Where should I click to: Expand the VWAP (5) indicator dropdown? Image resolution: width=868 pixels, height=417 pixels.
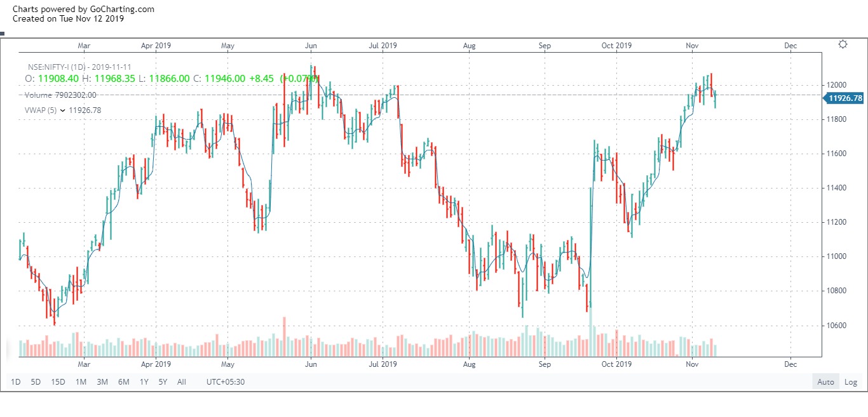pyautogui.click(x=62, y=110)
